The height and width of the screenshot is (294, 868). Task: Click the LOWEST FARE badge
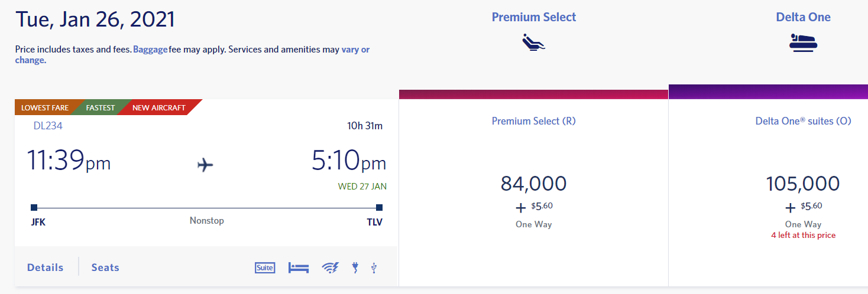[45, 108]
